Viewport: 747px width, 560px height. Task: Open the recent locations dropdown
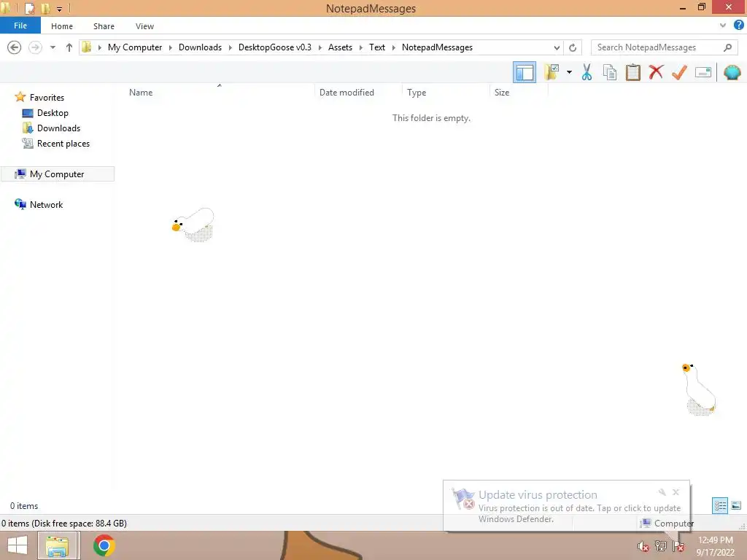pyautogui.click(x=53, y=47)
